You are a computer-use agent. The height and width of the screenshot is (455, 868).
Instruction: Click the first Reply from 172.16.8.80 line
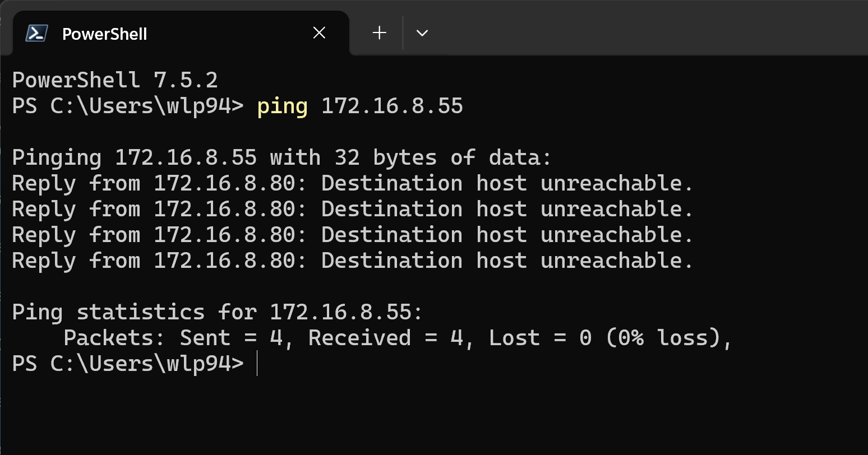(353, 183)
